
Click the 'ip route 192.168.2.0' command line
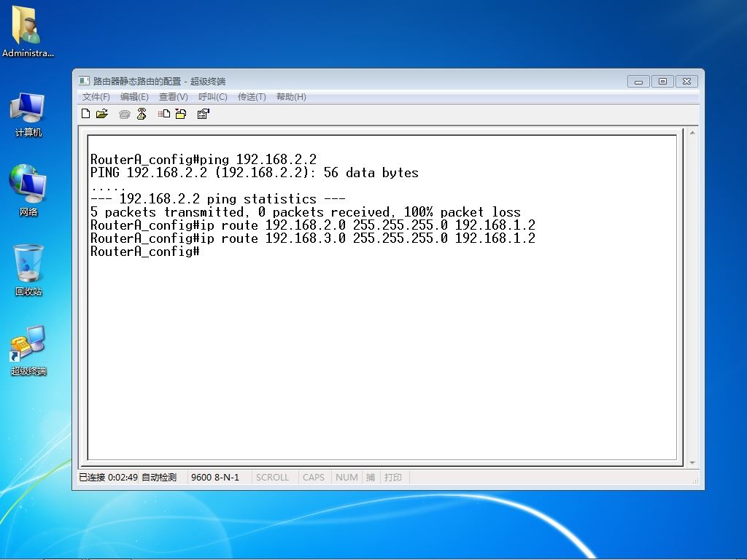point(313,225)
